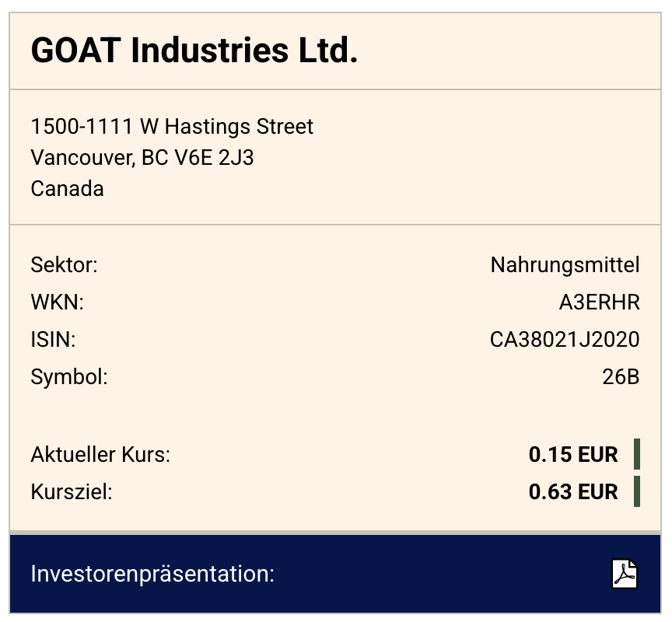Click the Kursziel label
Screen dimensions: 672x622
72,492
